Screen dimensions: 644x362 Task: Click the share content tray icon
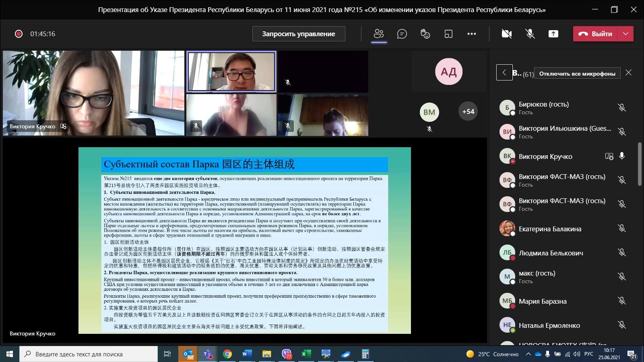(553, 34)
